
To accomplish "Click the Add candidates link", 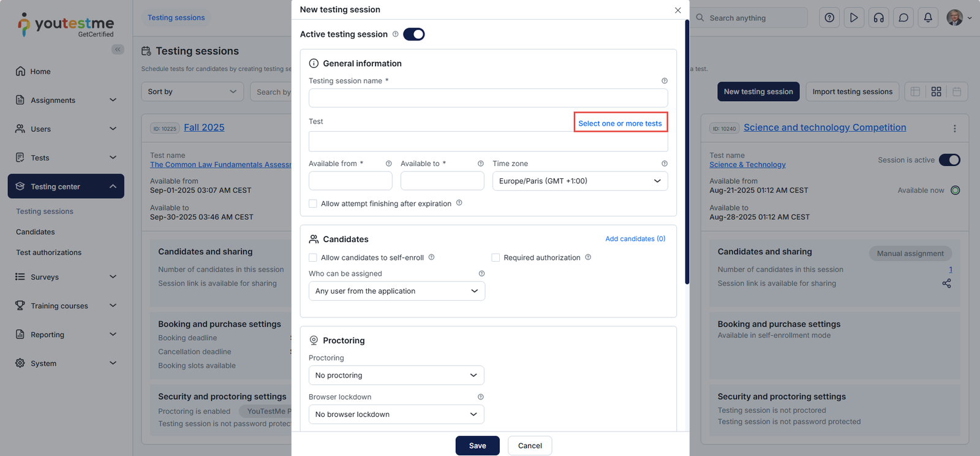I will pos(635,239).
